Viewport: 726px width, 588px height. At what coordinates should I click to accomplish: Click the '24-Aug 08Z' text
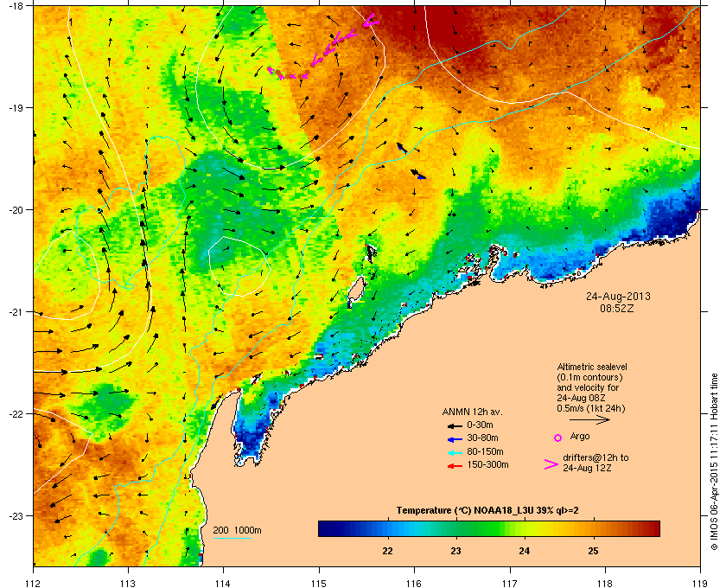[582, 398]
